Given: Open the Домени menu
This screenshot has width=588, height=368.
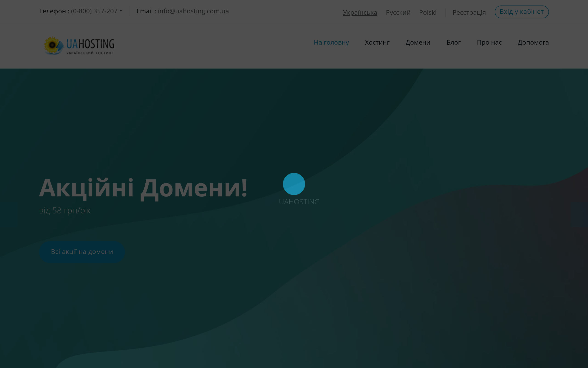Looking at the screenshot, I should [x=418, y=42].
